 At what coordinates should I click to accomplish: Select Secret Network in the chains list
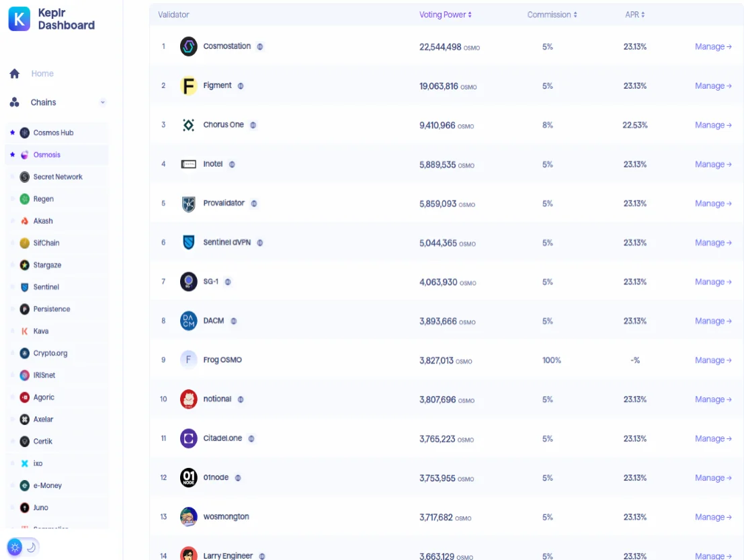(57, 177)
